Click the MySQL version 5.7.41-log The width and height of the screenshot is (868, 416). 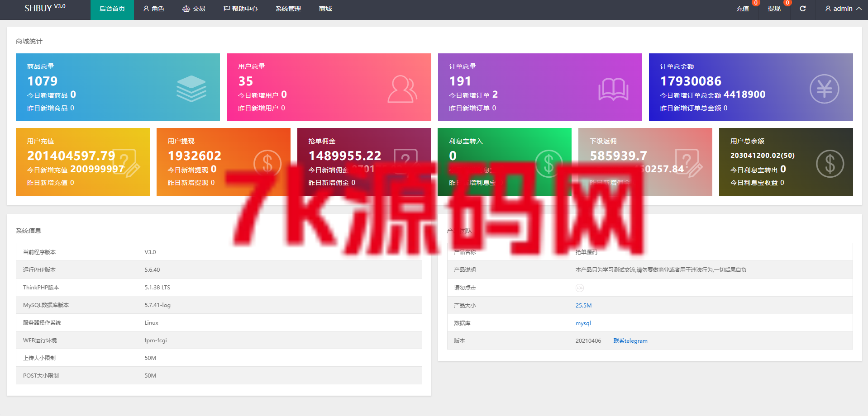coord(157,305)
